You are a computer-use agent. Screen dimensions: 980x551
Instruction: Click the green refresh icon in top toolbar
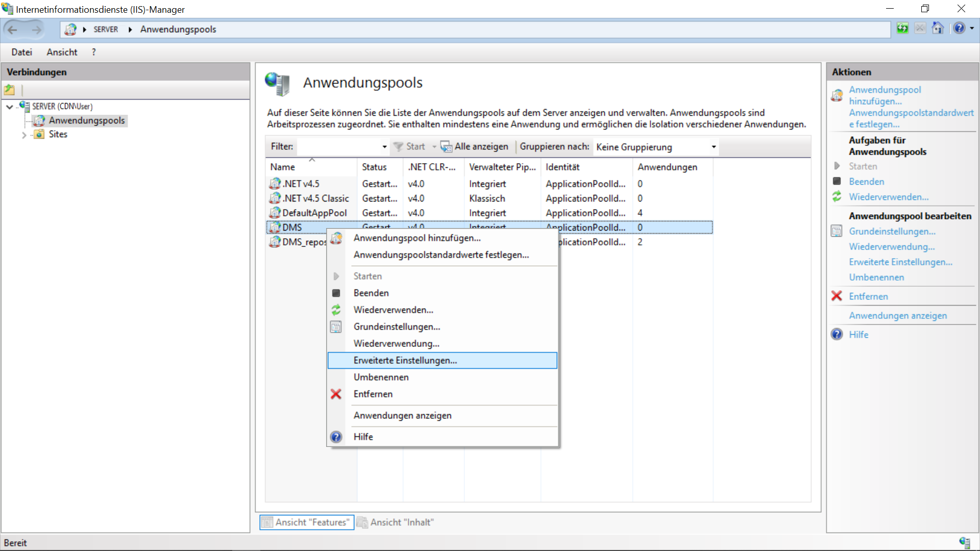[902, 29]
